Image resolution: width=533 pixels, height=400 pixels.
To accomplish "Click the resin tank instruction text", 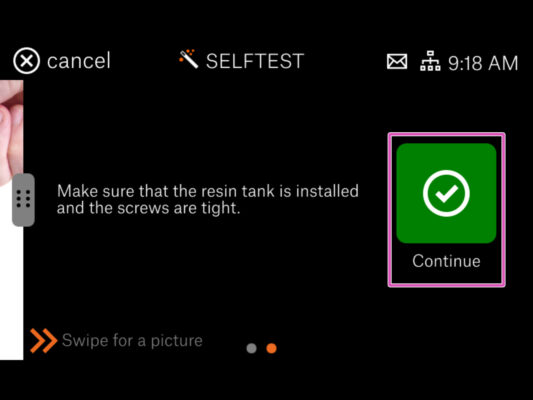I will [208, 199].
